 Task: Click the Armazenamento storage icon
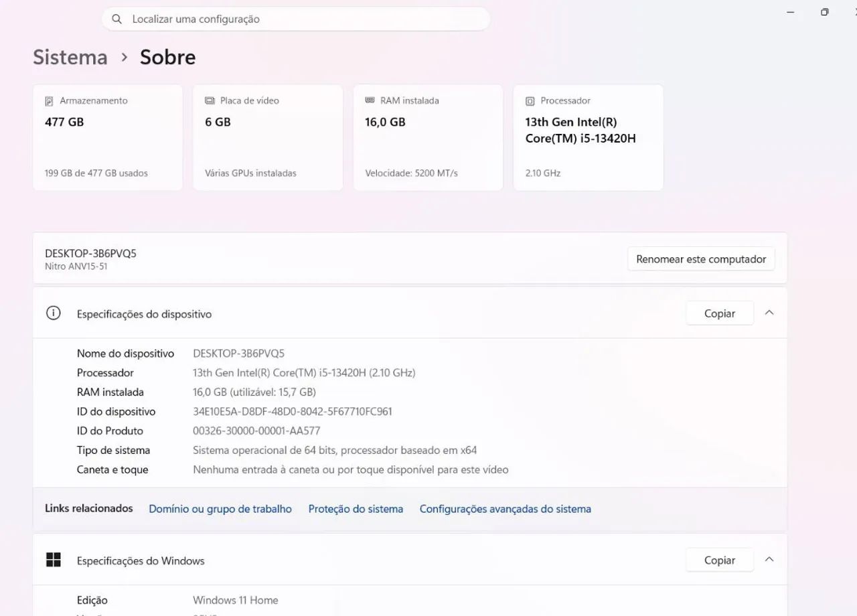coord(49,101)
